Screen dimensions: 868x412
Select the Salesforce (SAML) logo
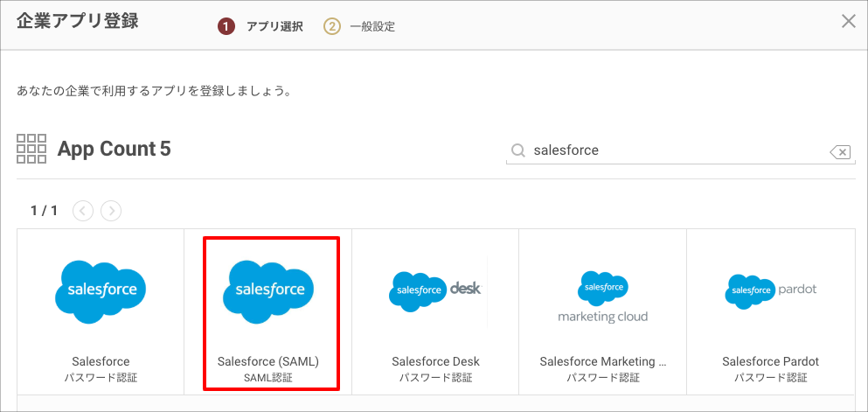268,292
